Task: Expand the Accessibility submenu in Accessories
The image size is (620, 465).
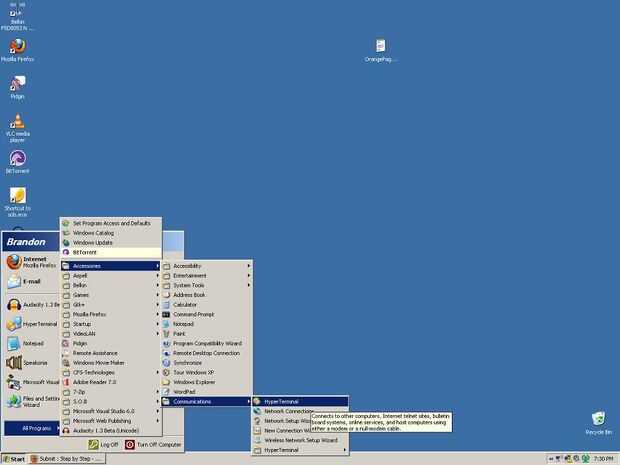Action: pyautogui.click(x=207, y=266)
